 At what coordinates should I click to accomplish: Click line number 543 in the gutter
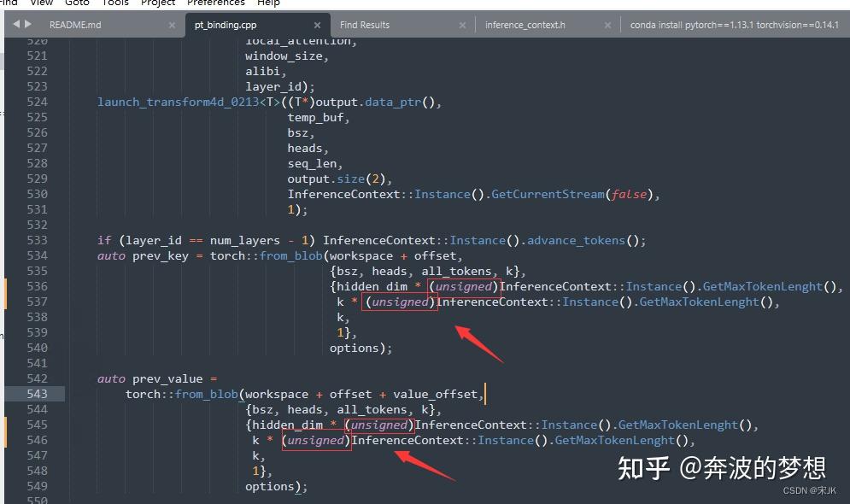37,394
